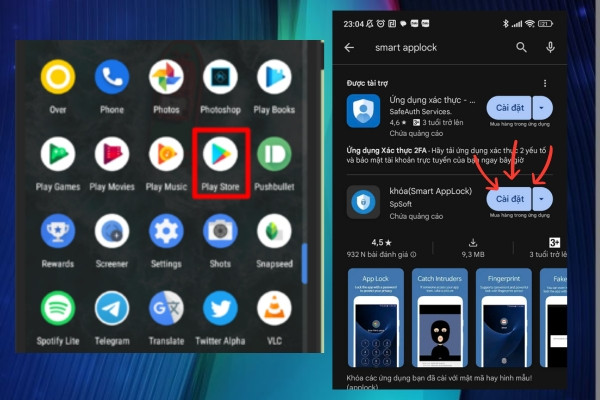Open the Photoshop app
The width and height of the screenshot is (600, 400).
click(220, 77)
